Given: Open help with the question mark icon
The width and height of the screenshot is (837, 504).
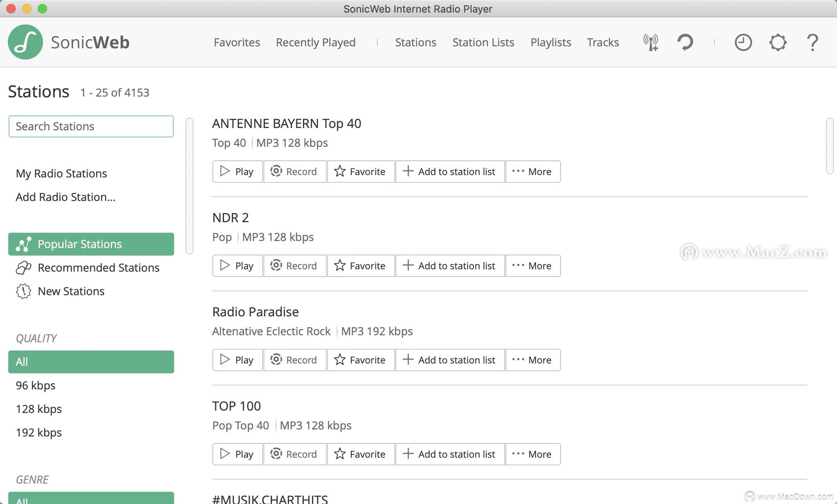Looking at the screenshot, I should [812, 42].
